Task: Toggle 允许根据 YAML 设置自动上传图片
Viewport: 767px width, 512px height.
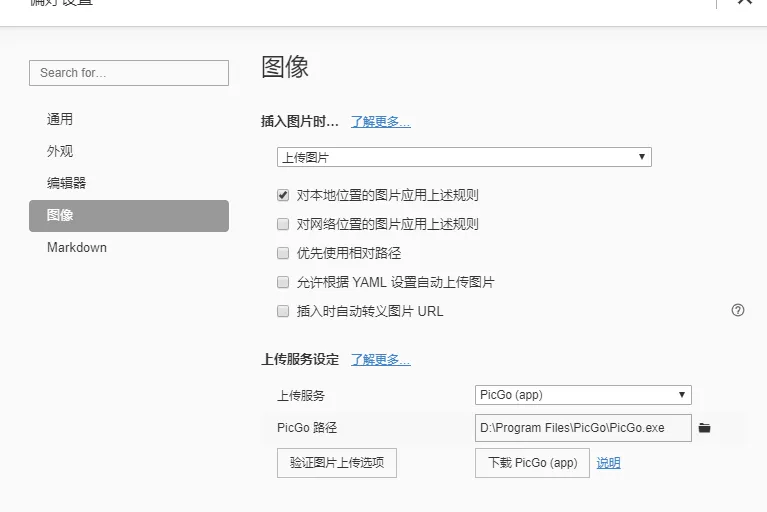Action: 283,282
